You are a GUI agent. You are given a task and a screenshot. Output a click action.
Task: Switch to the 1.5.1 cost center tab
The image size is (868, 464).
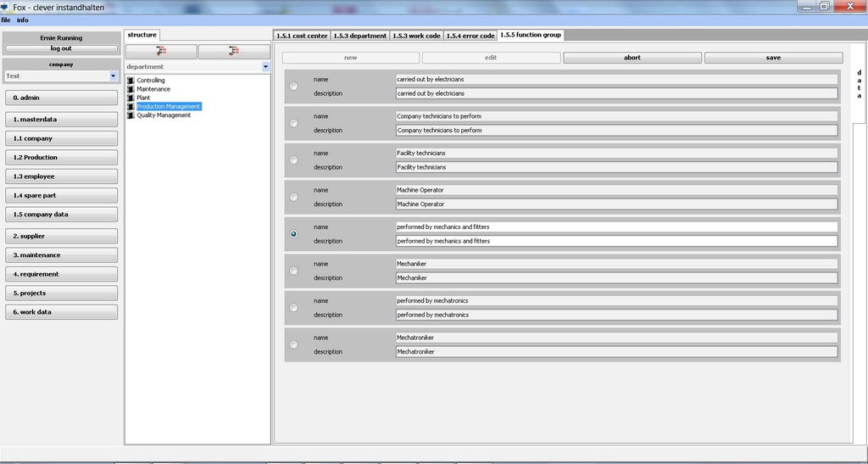(x=302, y=36)
